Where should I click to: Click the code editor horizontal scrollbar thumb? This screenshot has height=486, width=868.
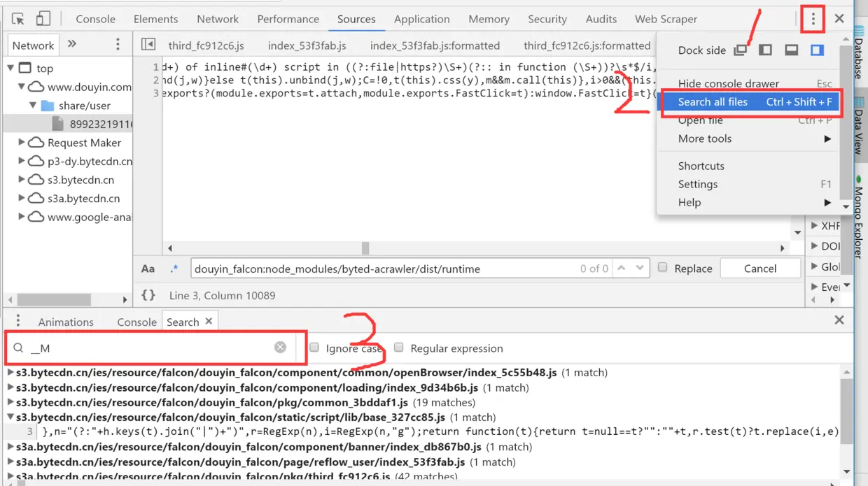365,248
